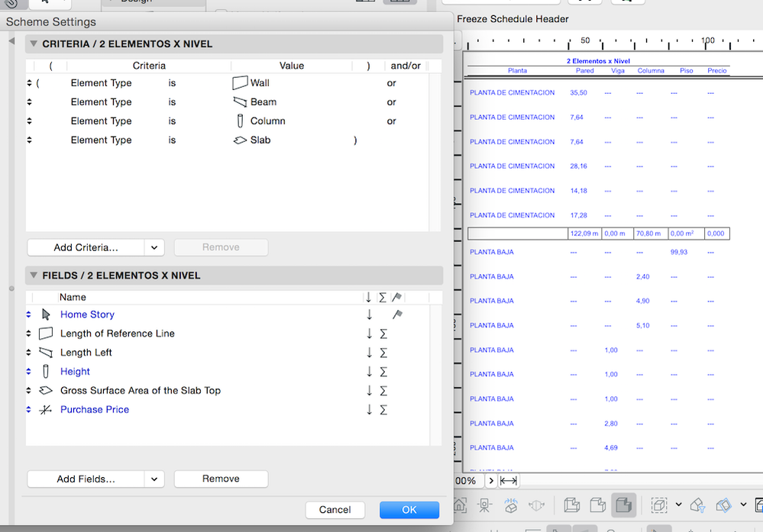The width and height of the screenshot is (763, 532).
Task: Click the Piso column header in schedule
Action: (x=686, y=70)
